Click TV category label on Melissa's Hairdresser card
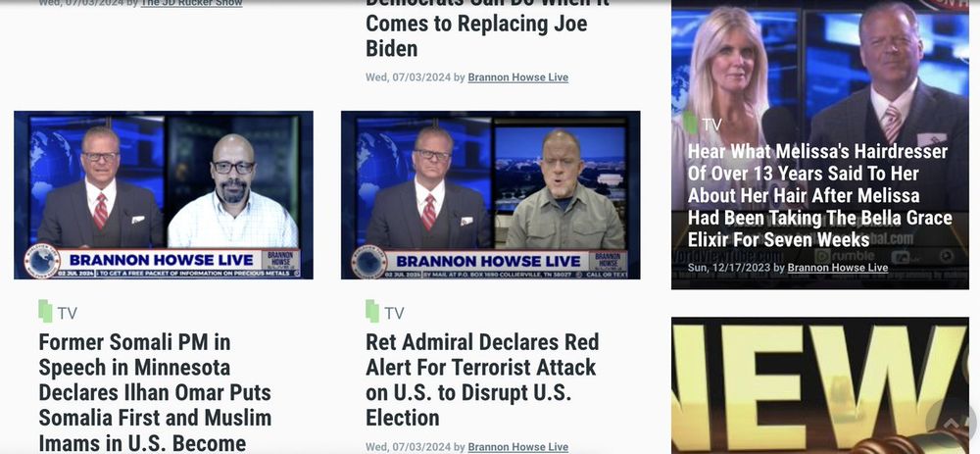This screenshot has height=454, width=980. [x=711, y=125]
